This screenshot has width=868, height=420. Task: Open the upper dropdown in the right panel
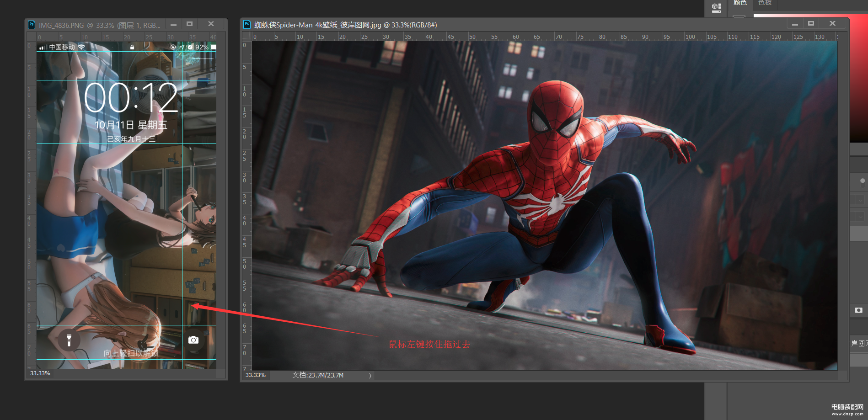click(861, 200)
